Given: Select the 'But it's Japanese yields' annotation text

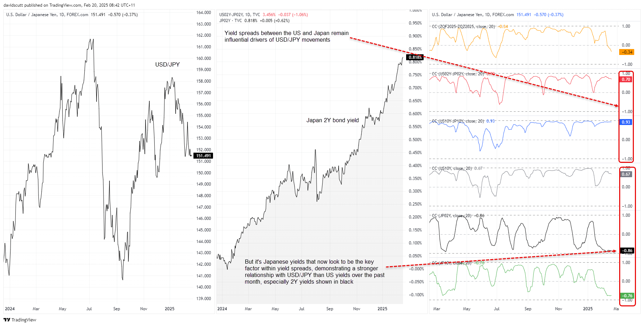Looking at the screenshot, I should pyautogui.click(x=314, y=272).
